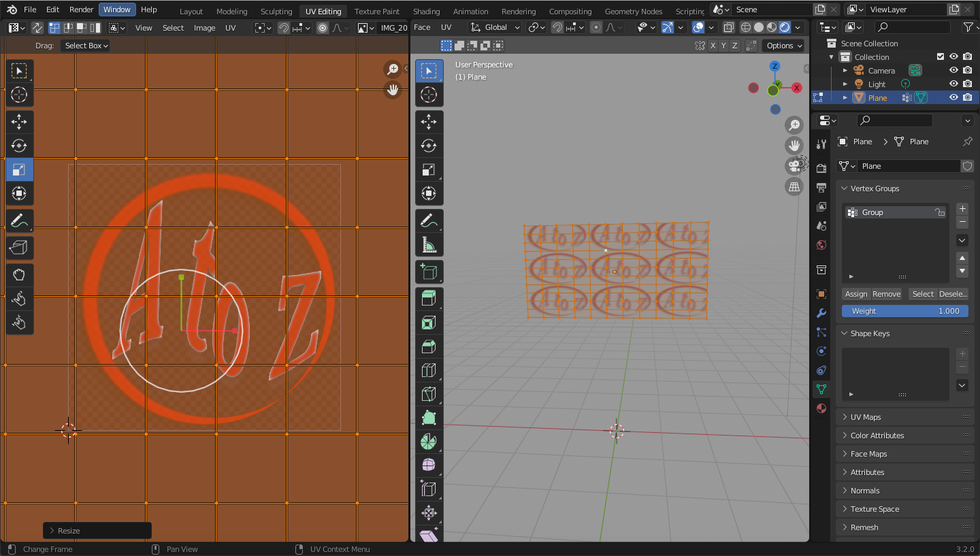Viewport: 980px width, 556px height.
Task: Switch to Shading workspace tab
Action: coord(426,11)
